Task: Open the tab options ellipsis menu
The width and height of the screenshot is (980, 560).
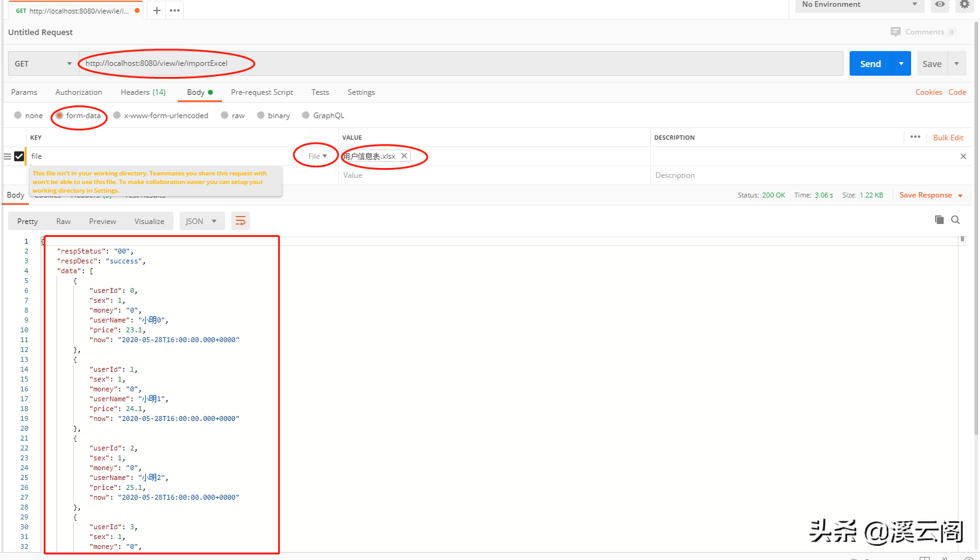Action: tap(175, 10)
